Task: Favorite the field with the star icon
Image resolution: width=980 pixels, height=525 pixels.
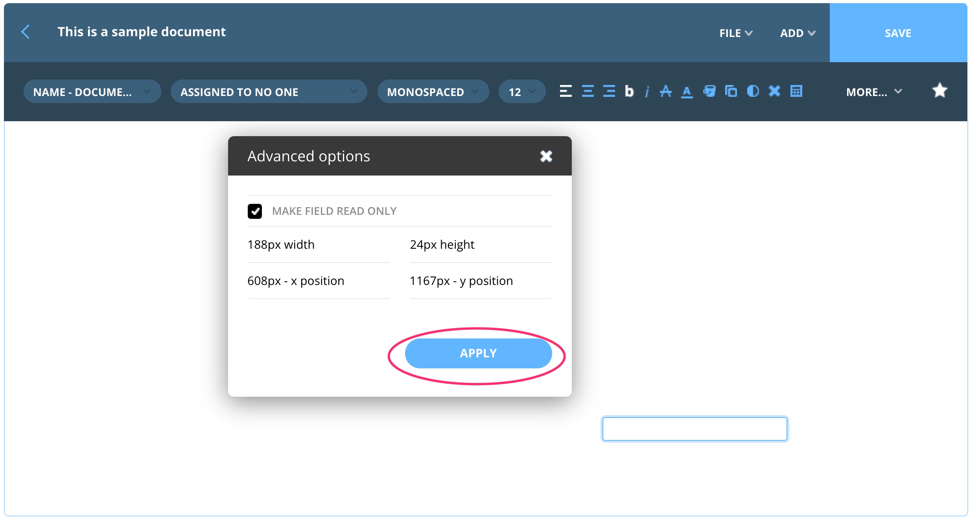Action: coord(940,91)
